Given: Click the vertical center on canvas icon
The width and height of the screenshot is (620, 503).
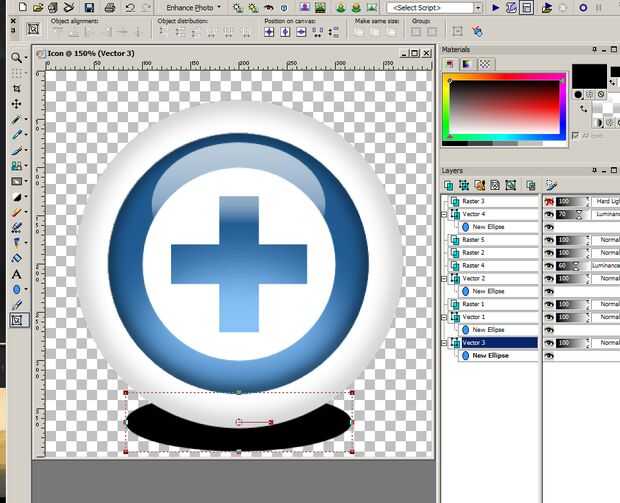Looking at the screenshot, I should 301,32.
